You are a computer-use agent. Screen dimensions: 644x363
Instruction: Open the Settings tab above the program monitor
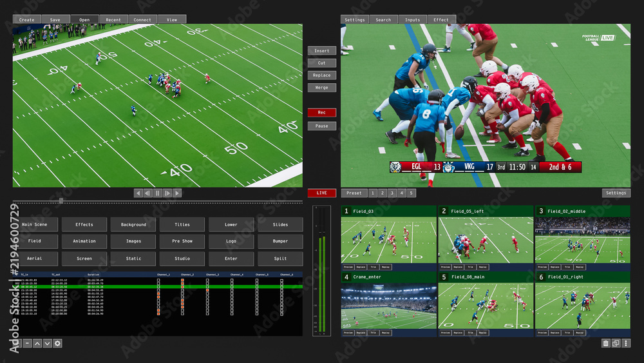tap(354, 19)
